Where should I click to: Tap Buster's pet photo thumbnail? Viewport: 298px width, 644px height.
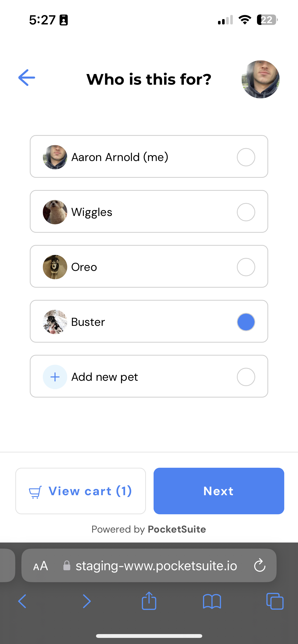(x=55, y=322)
